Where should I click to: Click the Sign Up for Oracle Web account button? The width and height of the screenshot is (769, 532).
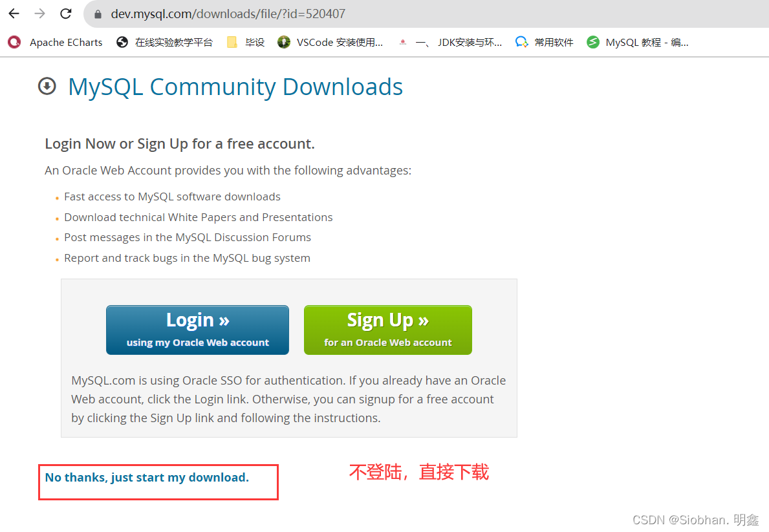tap(387, 330)
